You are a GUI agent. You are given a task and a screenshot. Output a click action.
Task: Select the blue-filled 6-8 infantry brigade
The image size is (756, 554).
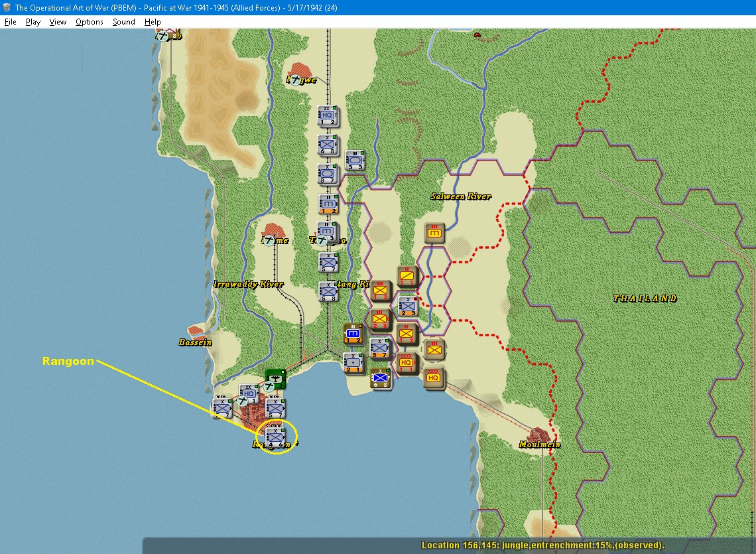[380, 378]
